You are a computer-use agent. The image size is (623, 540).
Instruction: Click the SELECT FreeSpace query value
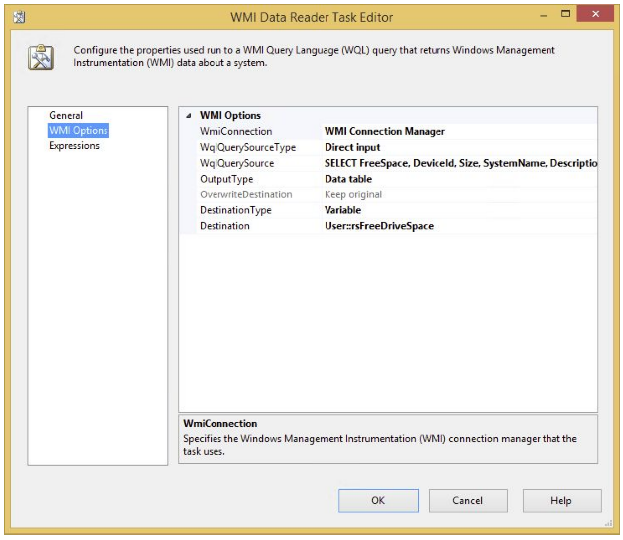click(459, 163)
